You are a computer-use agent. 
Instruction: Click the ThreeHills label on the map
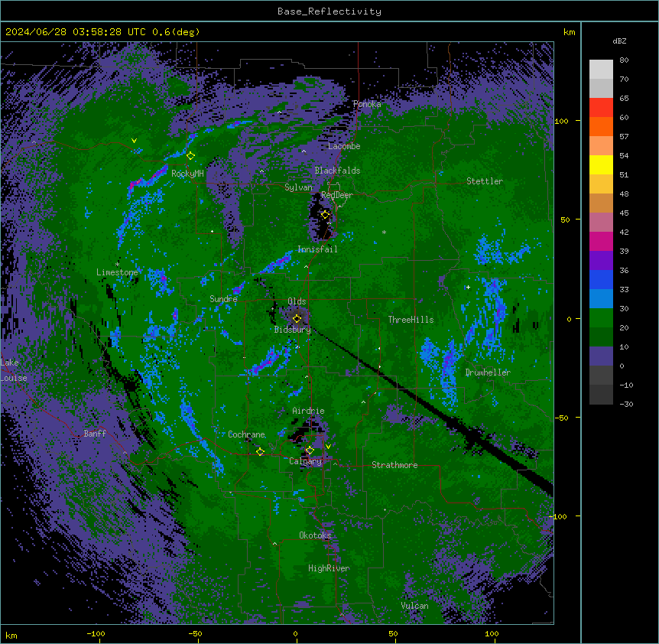point(411,320)
